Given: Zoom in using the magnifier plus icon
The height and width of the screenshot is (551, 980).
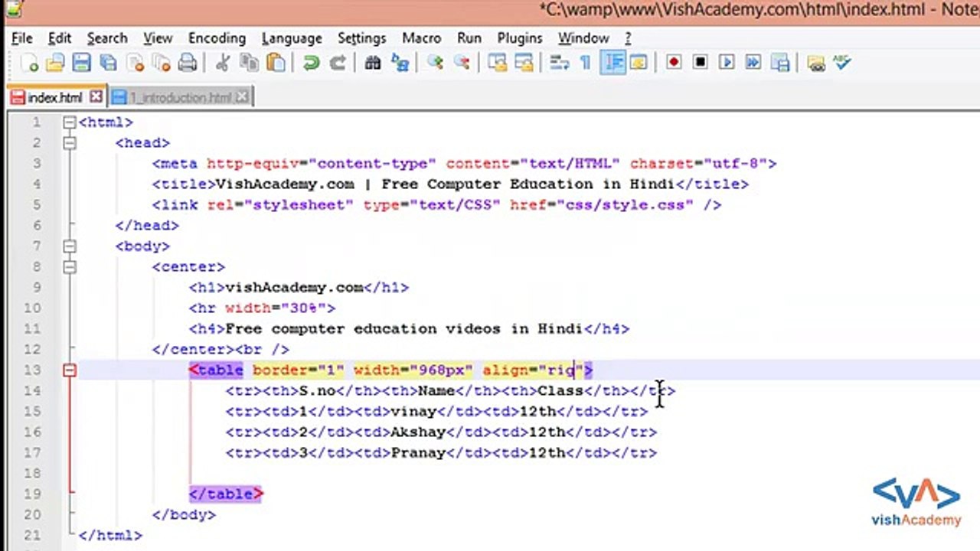Looking at the screenshot, I should click(435, 63).
